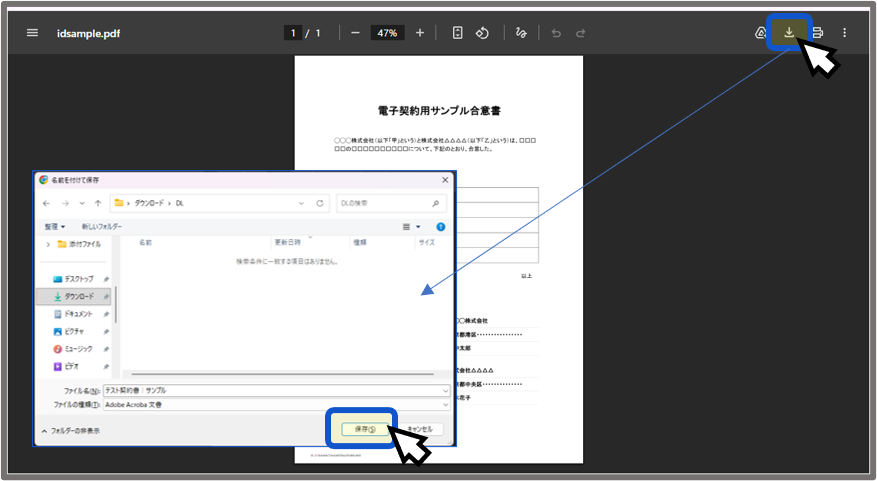Rotate the PDF page counterclockwise

482,33
